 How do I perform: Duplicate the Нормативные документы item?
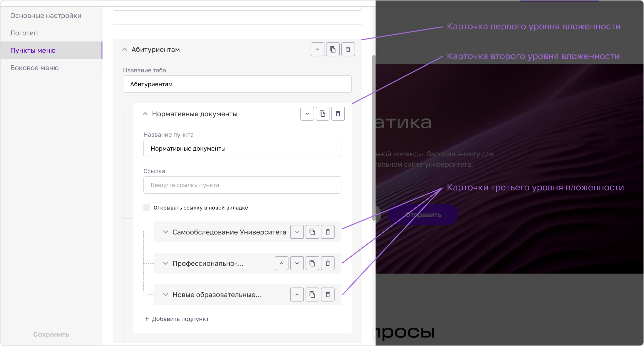click(x=322, y=114)
